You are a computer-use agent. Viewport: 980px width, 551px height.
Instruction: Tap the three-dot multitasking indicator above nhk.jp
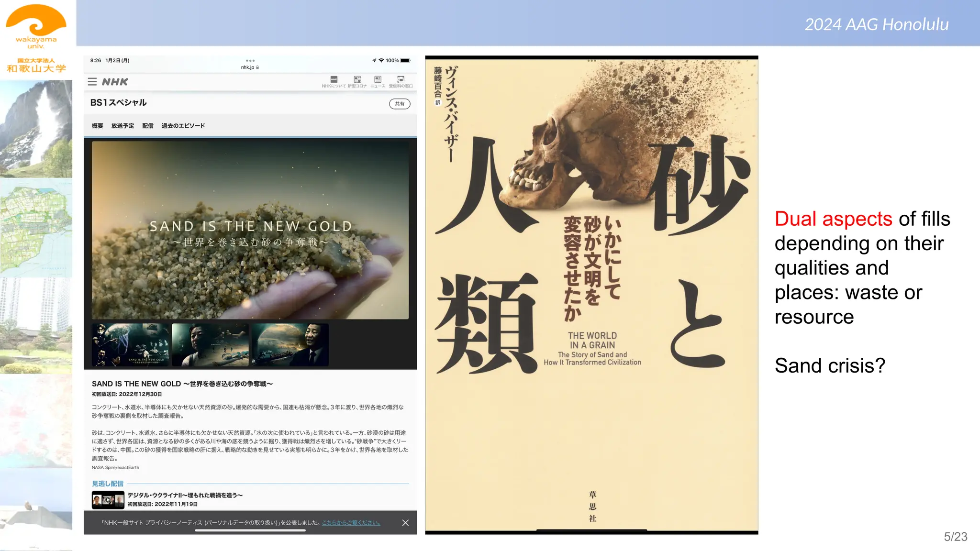[x=250, y=61]
